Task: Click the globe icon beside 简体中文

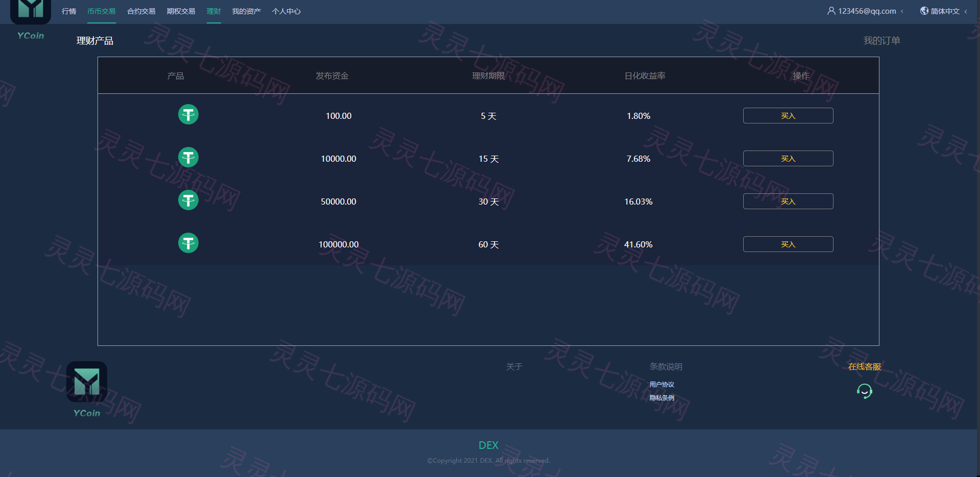Action: tap(924, 11)
